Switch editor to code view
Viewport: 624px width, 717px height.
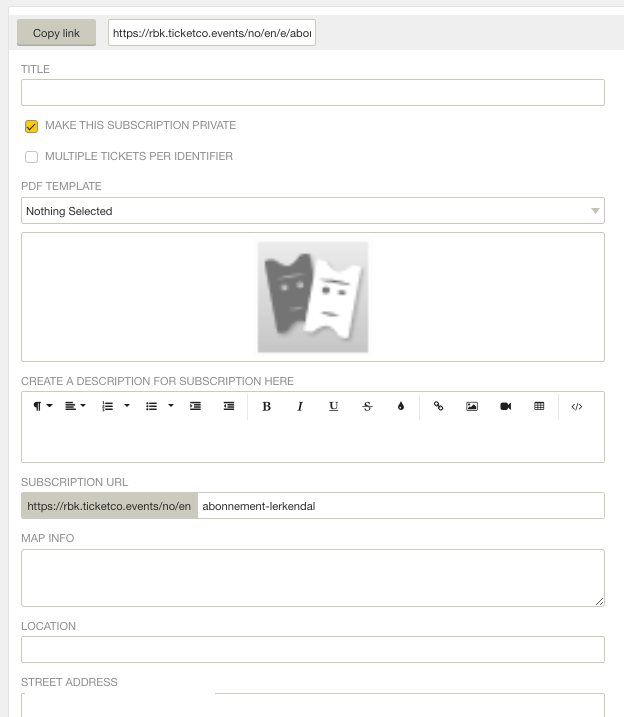(x=576, y=406)
